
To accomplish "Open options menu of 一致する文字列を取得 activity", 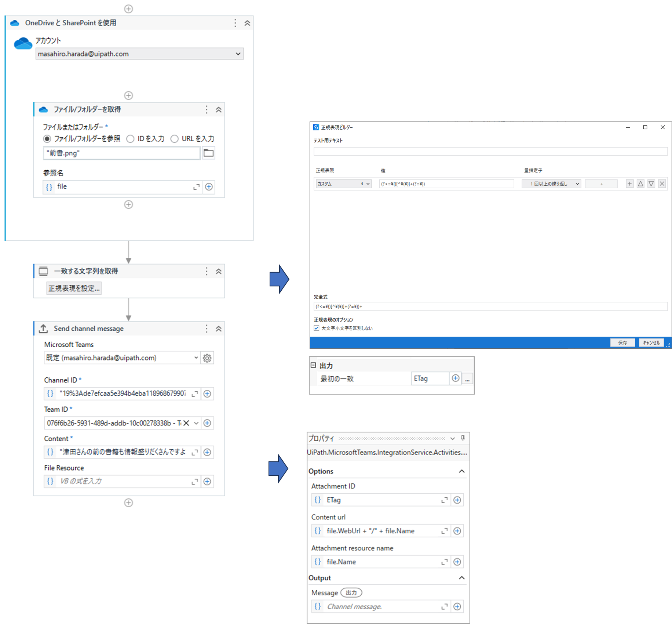I will 207,271.
